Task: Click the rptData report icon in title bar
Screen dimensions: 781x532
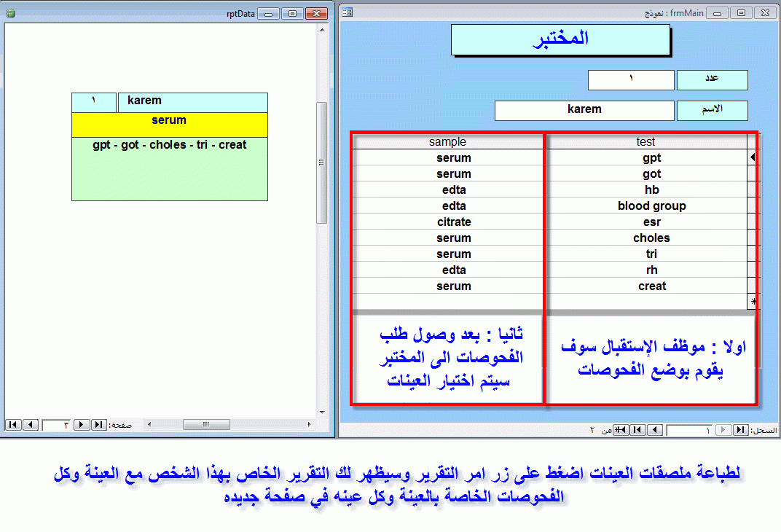Action: tap(10, 13)
